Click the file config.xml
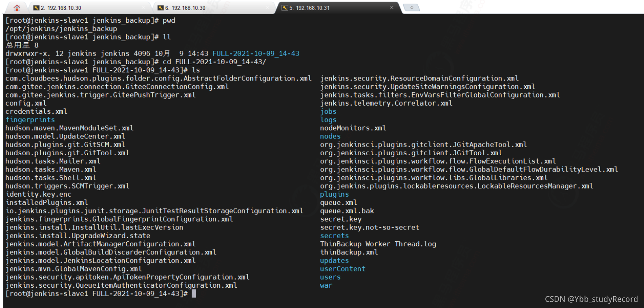This screenshot has width=644, height=308. pyautogui.click(x=26, y=103)
